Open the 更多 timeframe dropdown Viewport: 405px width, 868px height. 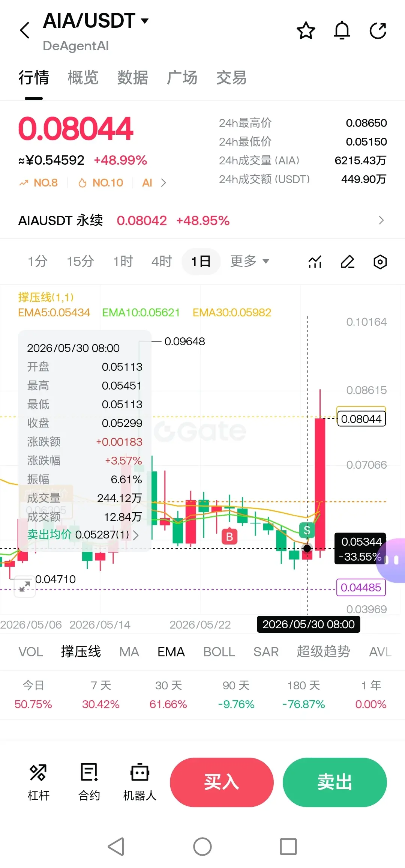click(250, 261)
